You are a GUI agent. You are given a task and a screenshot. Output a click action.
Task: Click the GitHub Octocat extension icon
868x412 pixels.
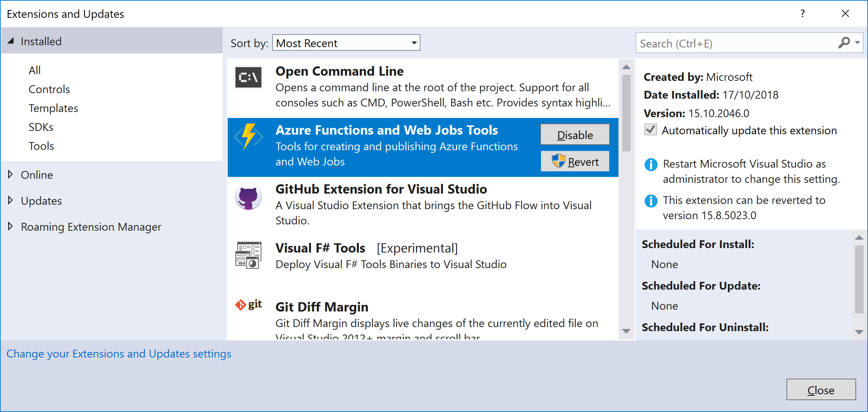point(248,197)
